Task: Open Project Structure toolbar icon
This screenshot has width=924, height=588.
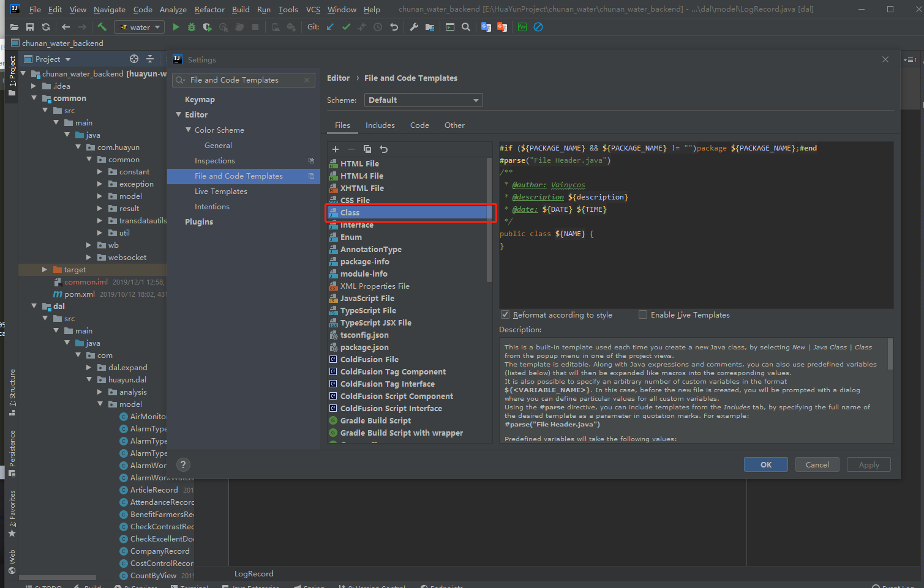Action: 430,27
